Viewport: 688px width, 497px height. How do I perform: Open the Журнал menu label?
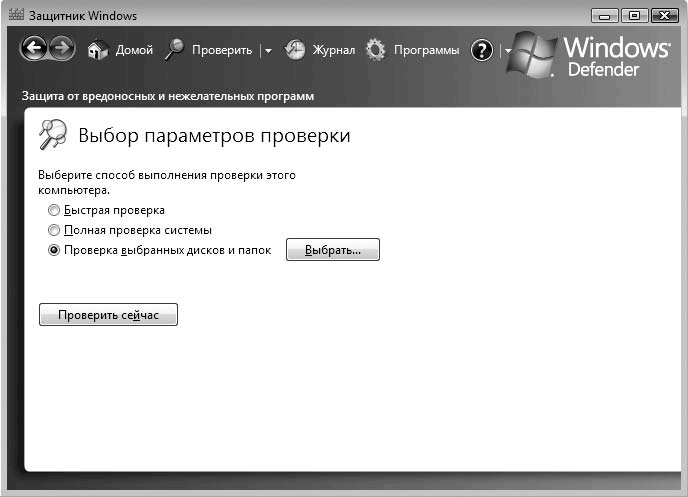(x=334, y=50)
